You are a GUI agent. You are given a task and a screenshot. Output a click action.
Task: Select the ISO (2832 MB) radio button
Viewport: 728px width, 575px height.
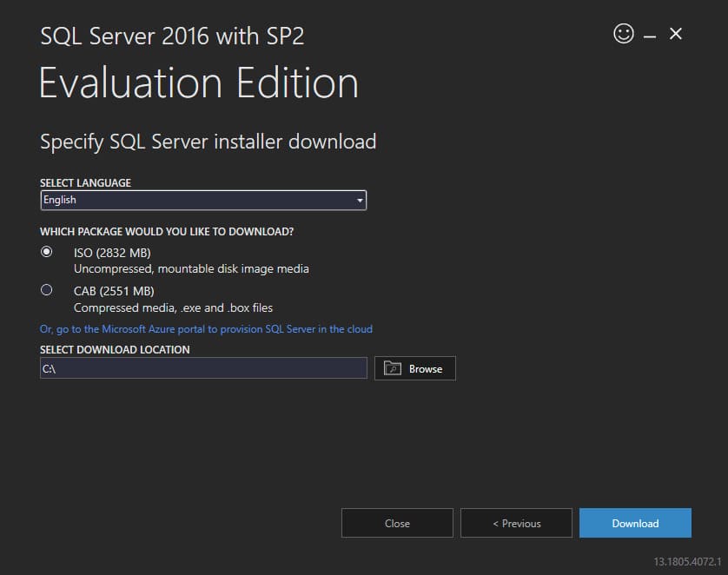point(47,252)
